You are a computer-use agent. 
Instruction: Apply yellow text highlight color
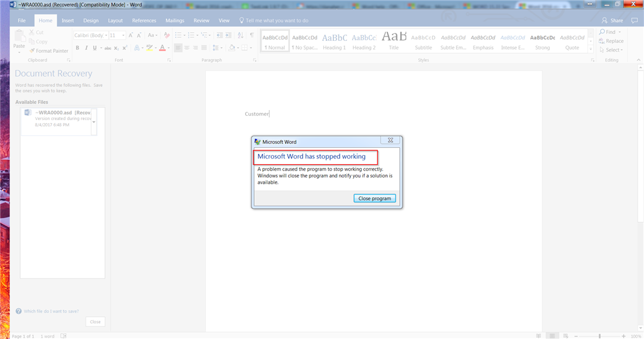[x=149, y=48]
